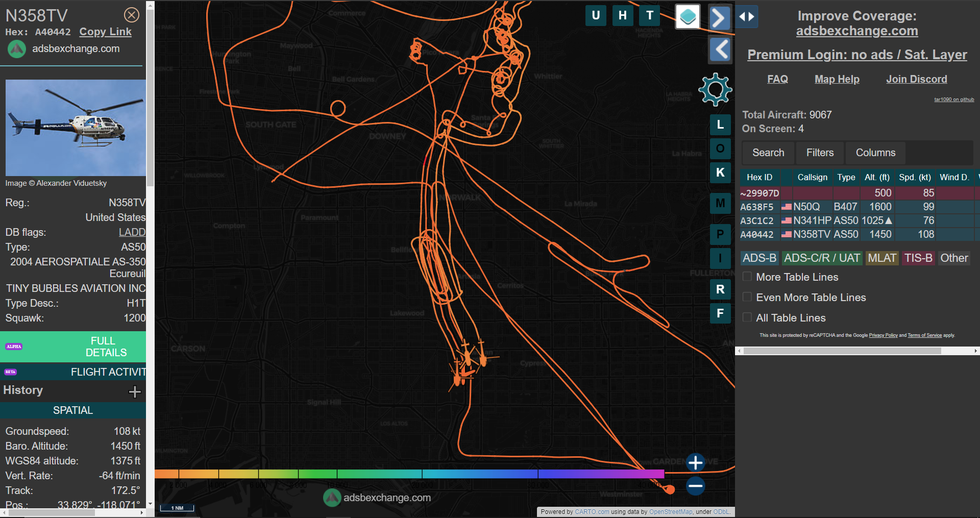Click the K map toggle button
Image resolution: width=980 pixels, height=518 pixels.
click(x=720, y=172)
